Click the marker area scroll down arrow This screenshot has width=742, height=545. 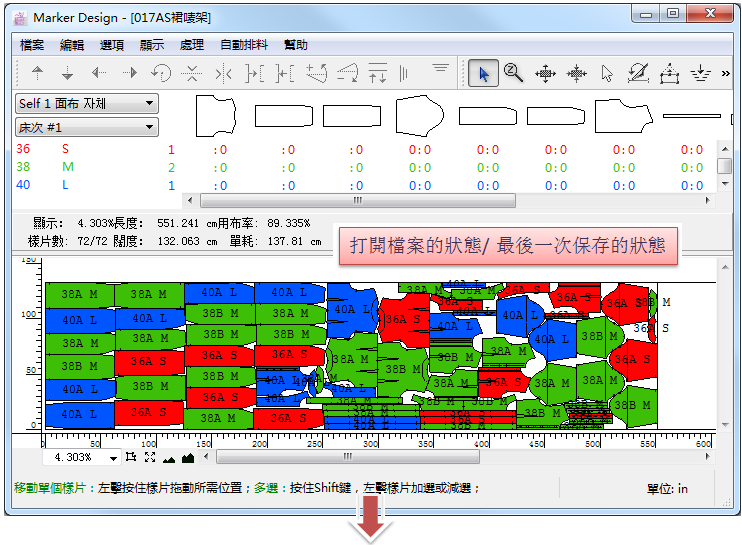click(725, 425)
